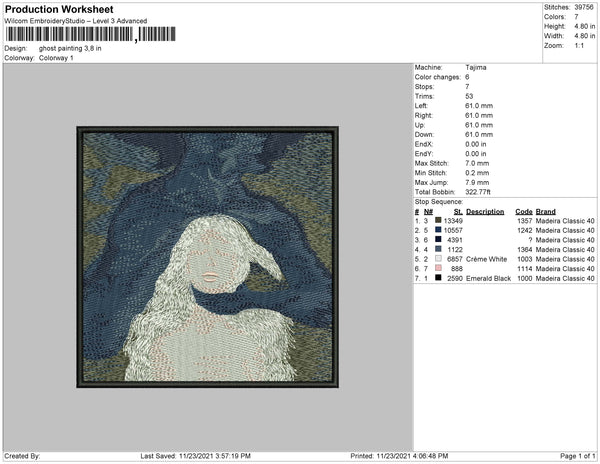Image resolution: width=600 pixels, height=464 pixels.
Task: Click the dark olive swatch for code 1357
Action: click(438, 220)
